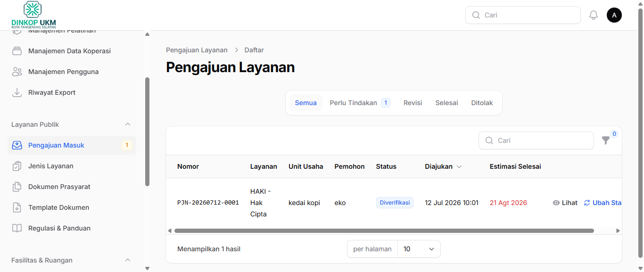Image resolution: width=644 pixels, height=272 pixels.
Task: Click the Pengajuan Masuk count badge
Action: (127, 145)
